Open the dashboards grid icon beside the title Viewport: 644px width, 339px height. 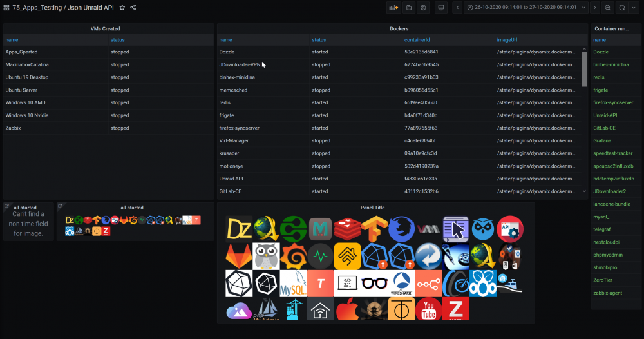pos(6,7)
